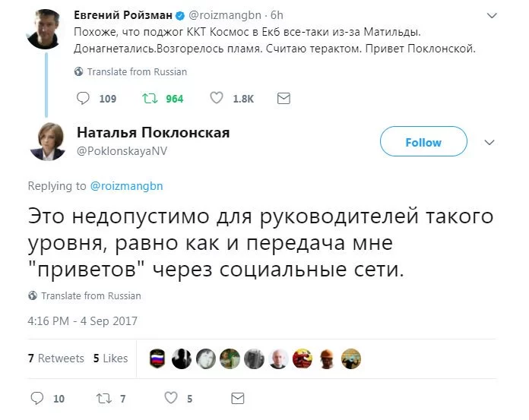Expand options chevron next to Follow button
This screenshot has width=529, height=420.
tap(490, 142)
